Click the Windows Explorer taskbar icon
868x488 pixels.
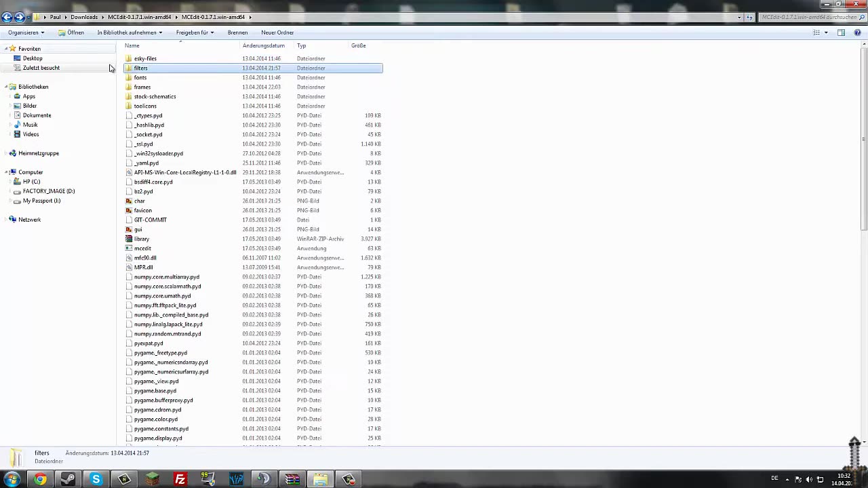[x=320, y=479]
